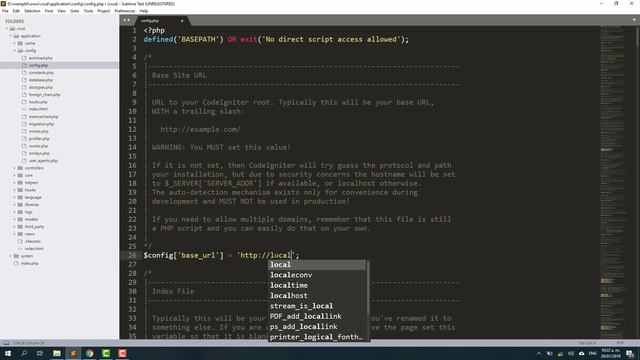Screen dimensions: 640x360
Task: Click line number 26 in the gutter
Action: point(132,255)
